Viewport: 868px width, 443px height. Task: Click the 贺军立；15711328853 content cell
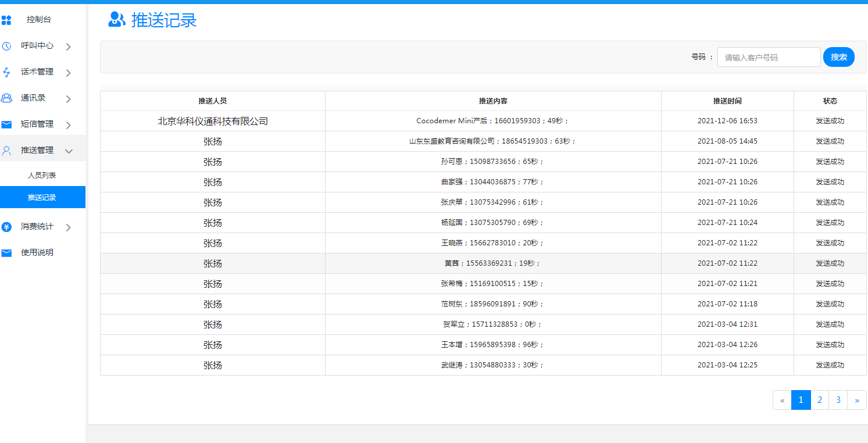coord(493,324)
